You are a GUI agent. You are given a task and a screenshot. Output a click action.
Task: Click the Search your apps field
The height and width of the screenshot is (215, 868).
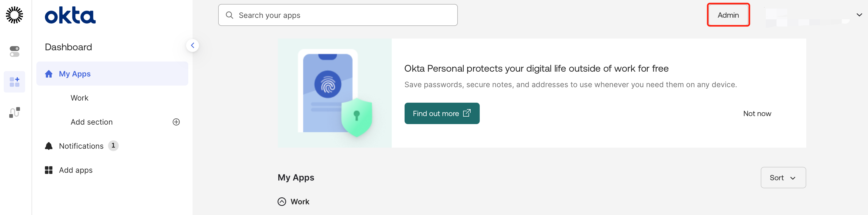tap(338, 15)
